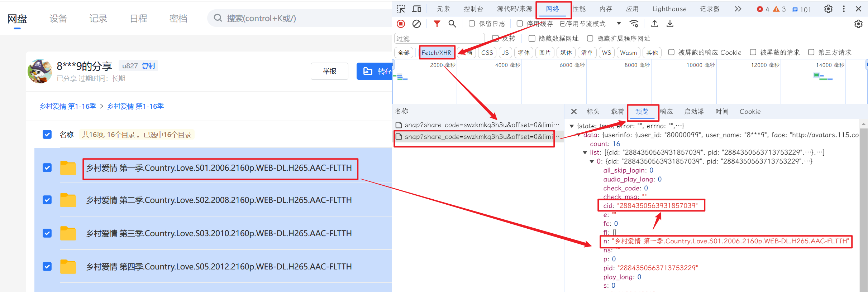Collapse the list array tree node
The width and height of the screenshot is (868, 292).
(x=585, y=153)
